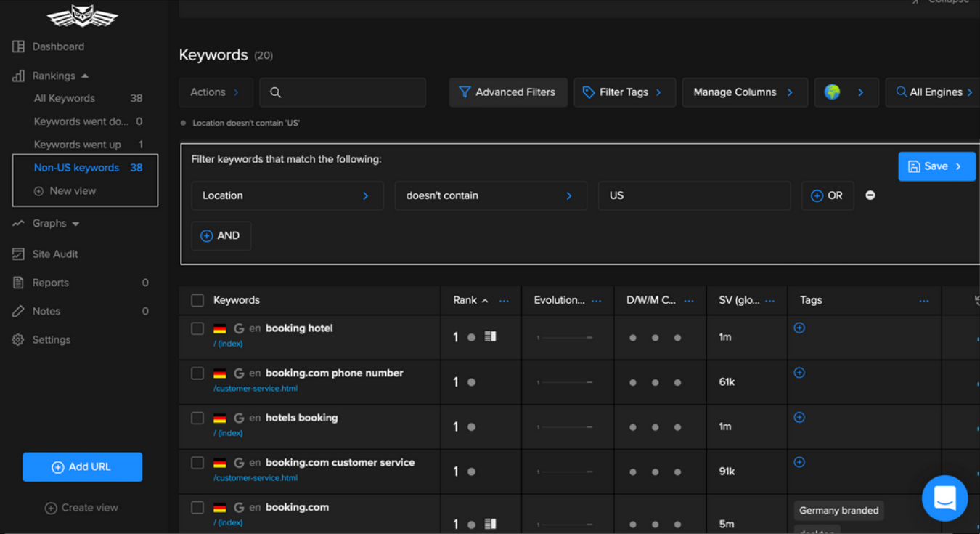Click SERP feature icon in booking hotel row
Image resolution: width=980 pixels, height=534 pixels.
(x=491, y=337)
